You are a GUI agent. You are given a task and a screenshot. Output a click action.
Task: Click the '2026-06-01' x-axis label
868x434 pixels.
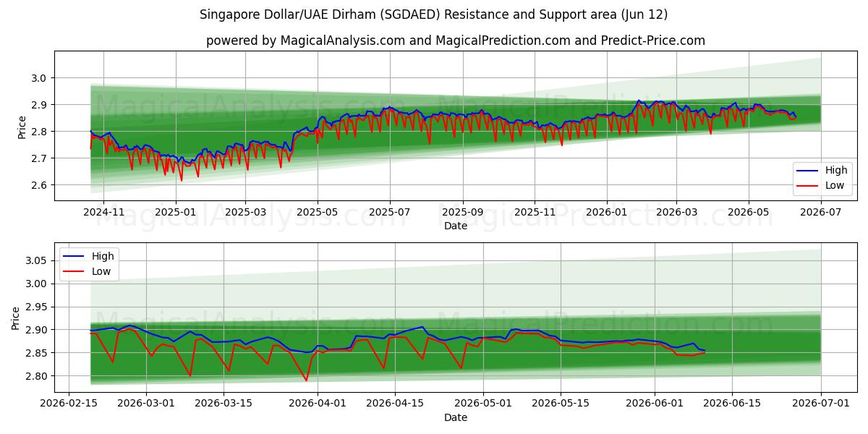(x=655, y=404)
